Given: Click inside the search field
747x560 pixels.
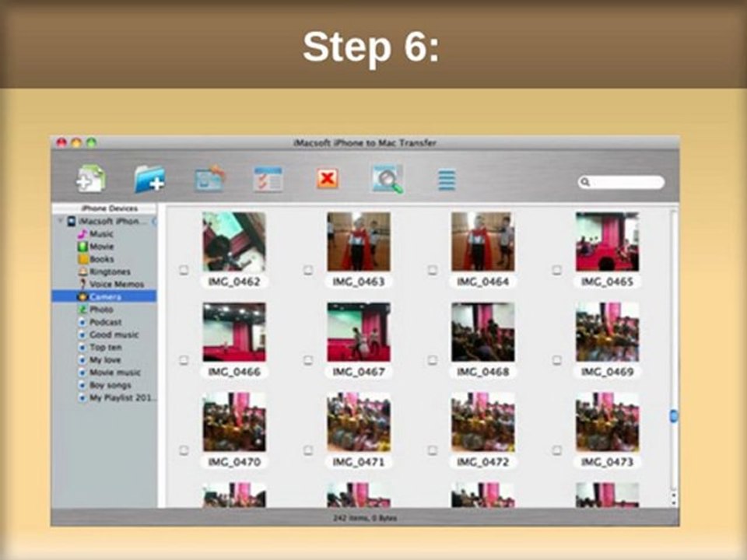Looking at the screenshot, I should 621,182.
